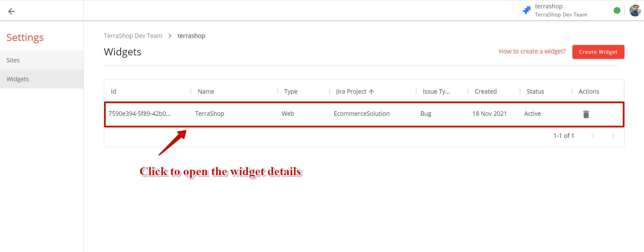
Task: Click the 1-1 of 1 pagination indicator
Action: (x=564, y=136)
